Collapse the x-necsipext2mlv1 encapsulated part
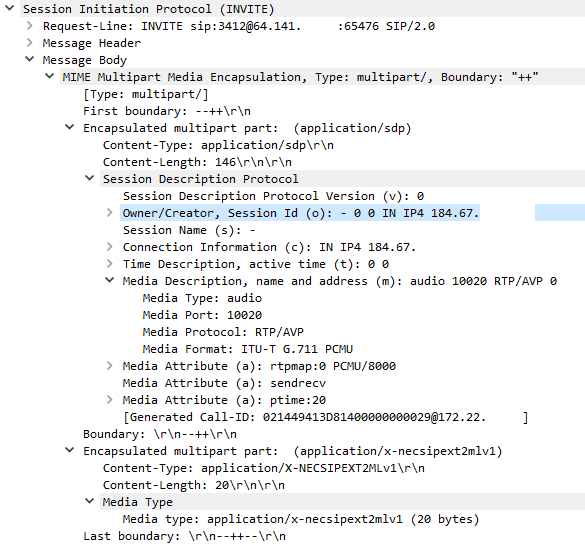585x544 pixels. pyautogui.click(x=69, y=450)
